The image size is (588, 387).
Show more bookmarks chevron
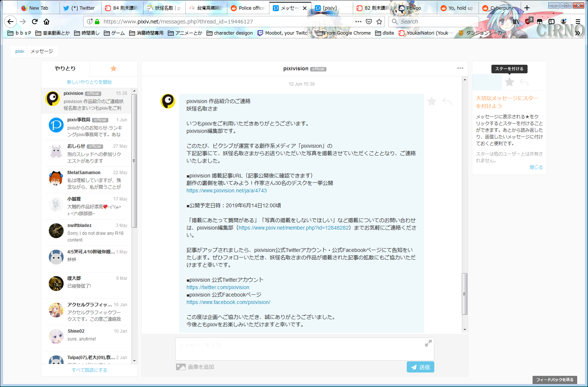click(x=578, y=33)
